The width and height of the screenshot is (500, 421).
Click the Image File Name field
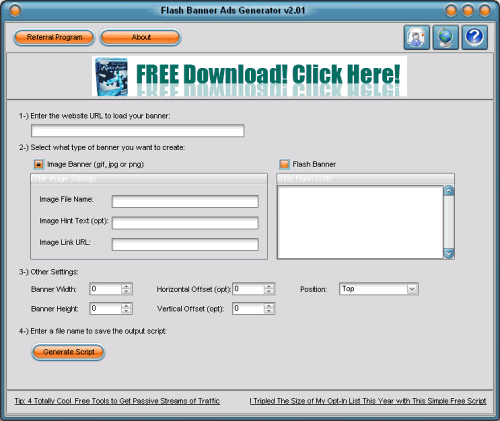(185, 201)
